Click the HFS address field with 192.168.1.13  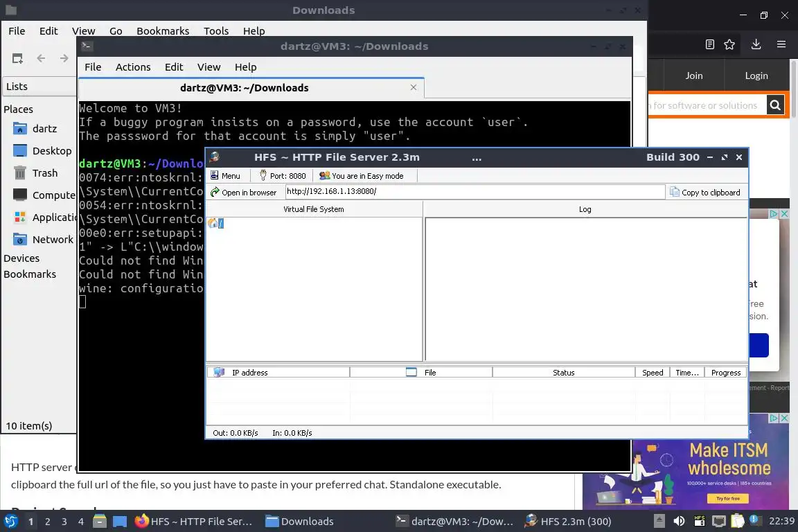[475, 191]
